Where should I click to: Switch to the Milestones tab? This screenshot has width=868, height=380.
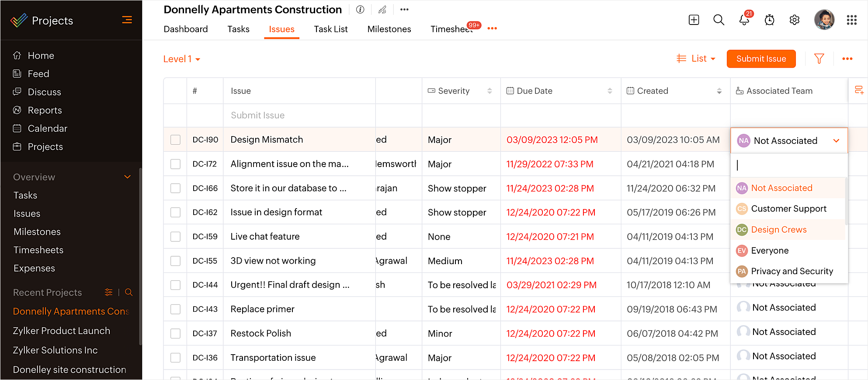(x=389, y=29)
